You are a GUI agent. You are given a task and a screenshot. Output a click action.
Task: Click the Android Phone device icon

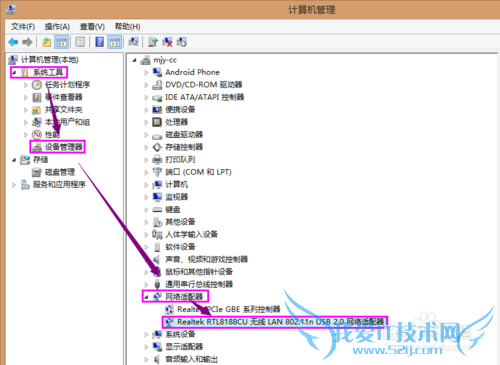pos(157,72)
